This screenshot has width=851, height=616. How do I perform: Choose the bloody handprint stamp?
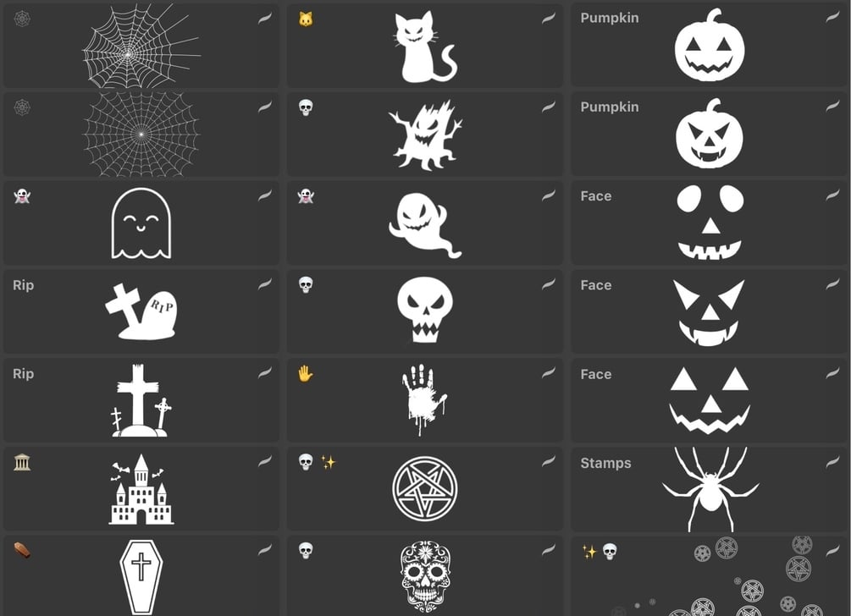[425, 401]
